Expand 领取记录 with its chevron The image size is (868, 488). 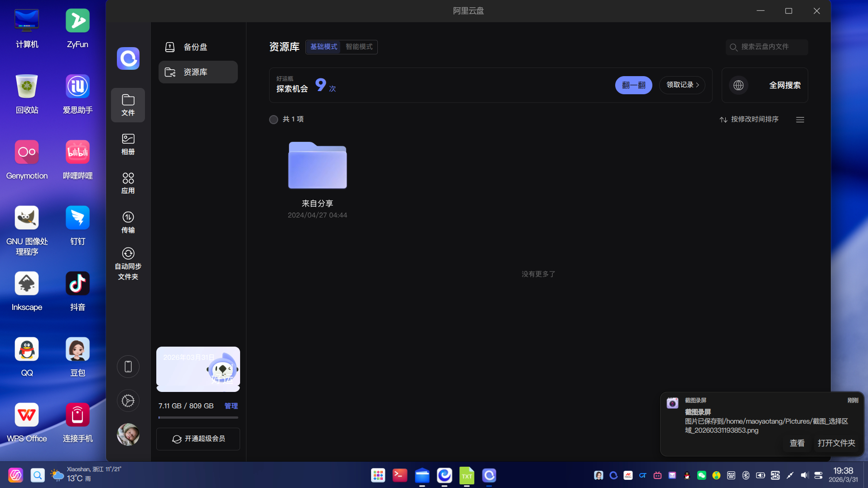[x=682, y=85]
